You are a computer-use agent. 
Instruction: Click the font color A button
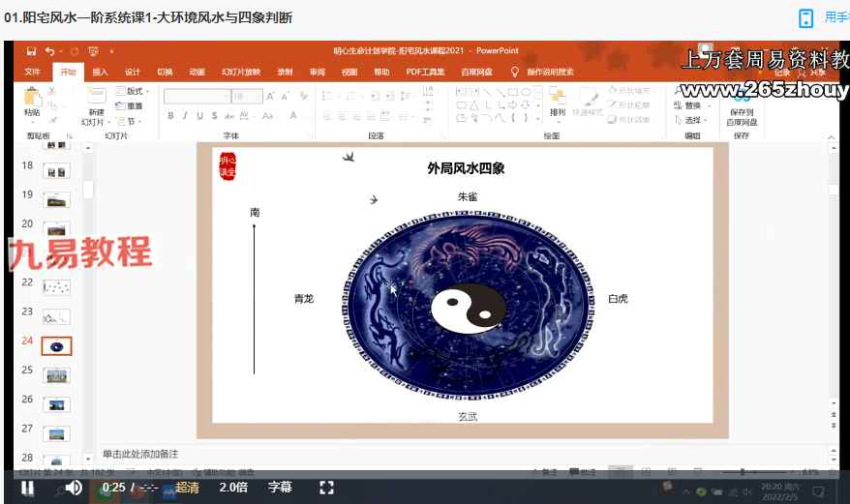click(x=293, y=115)
